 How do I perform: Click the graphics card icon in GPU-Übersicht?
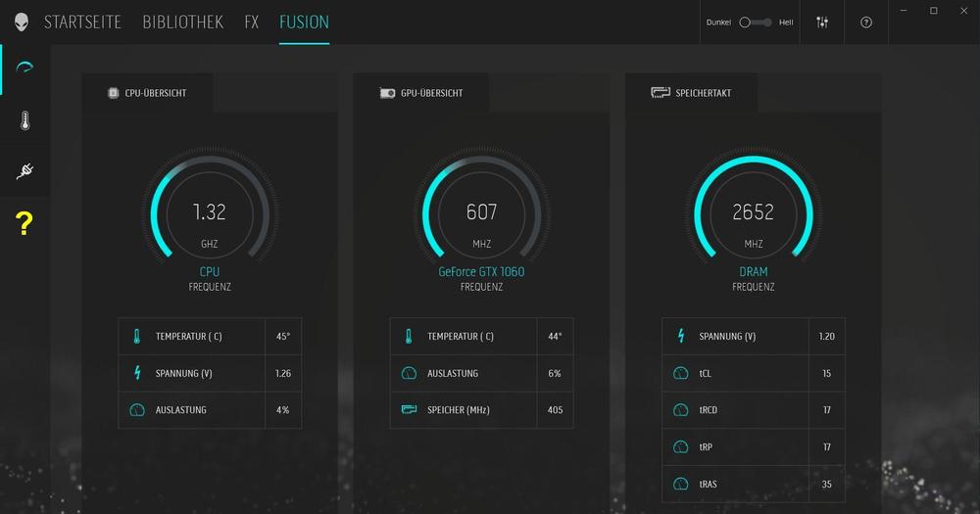click(387, 93)
